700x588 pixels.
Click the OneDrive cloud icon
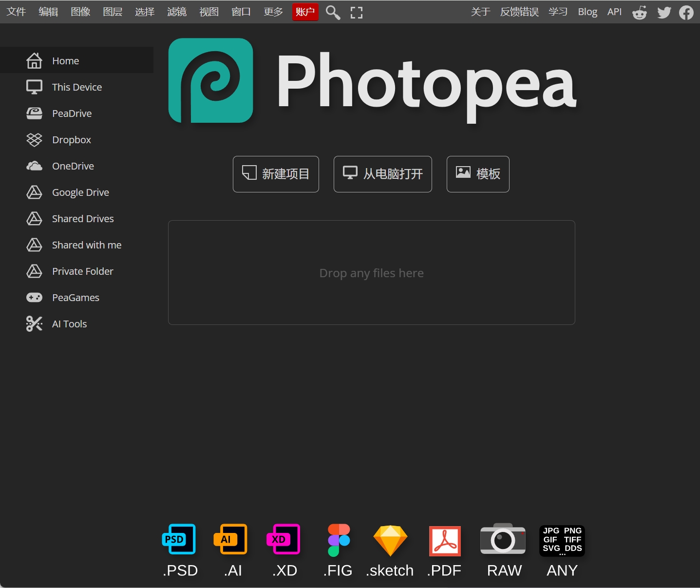tap(34, 166)
